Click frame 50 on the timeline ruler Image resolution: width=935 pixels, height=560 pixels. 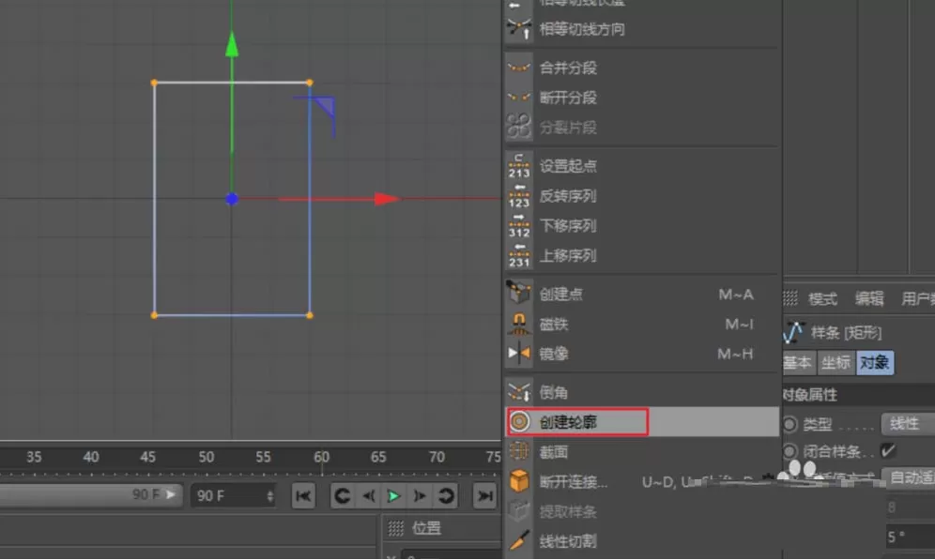(x=207, y=457)
